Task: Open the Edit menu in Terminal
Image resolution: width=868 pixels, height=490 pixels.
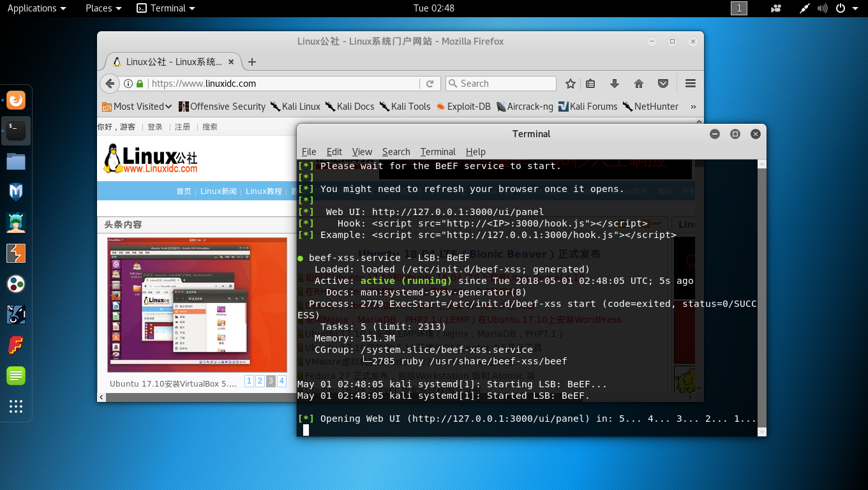Action: click(334, 152)
